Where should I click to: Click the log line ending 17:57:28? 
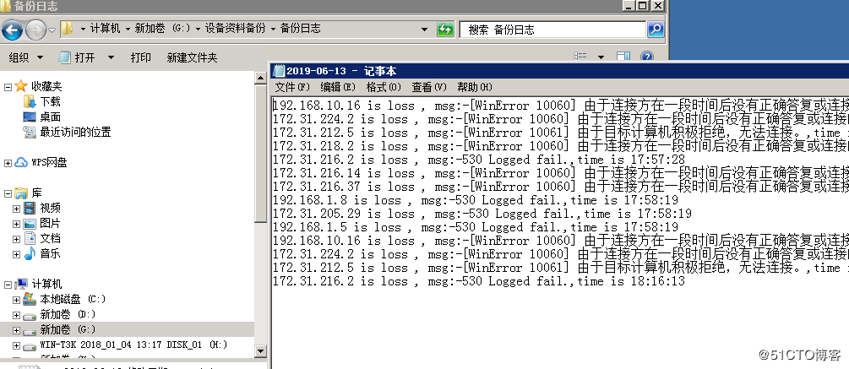(x=479, y=160)
